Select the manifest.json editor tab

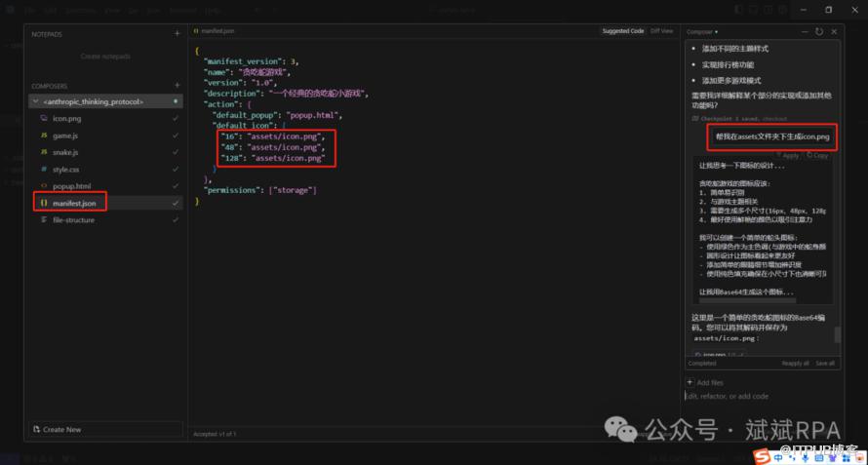(x=215, y=31)
